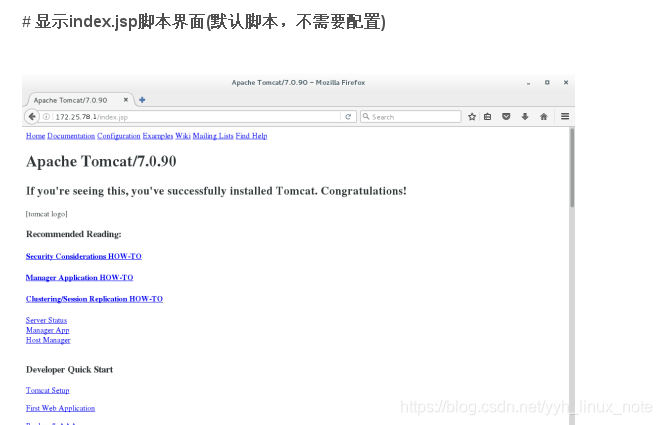Click the Pocket save icon

[x=506, y=116]
